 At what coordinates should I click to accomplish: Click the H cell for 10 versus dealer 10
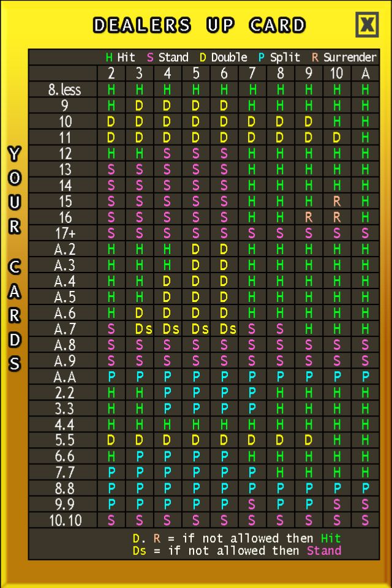[337, 121]
